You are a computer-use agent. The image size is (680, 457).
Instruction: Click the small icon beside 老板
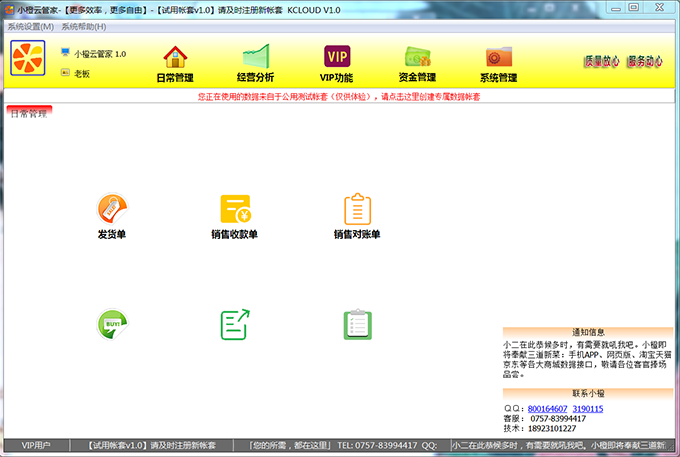65,72
